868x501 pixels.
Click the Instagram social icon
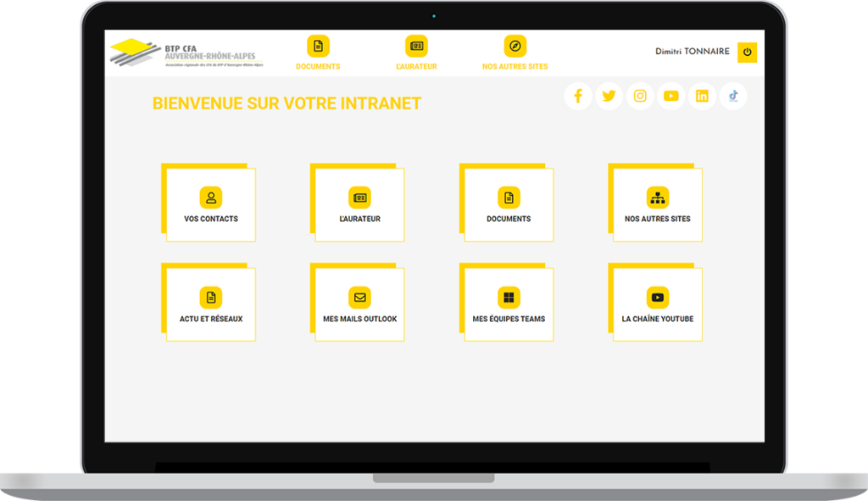point(640,96)
